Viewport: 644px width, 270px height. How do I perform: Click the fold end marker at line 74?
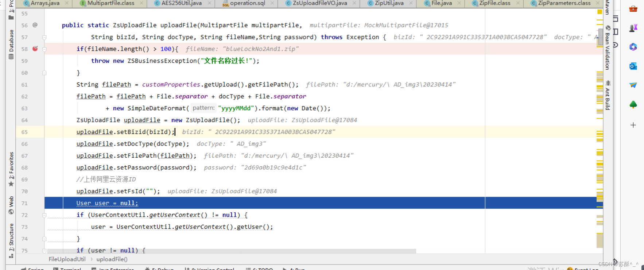[x=44, y=239]
